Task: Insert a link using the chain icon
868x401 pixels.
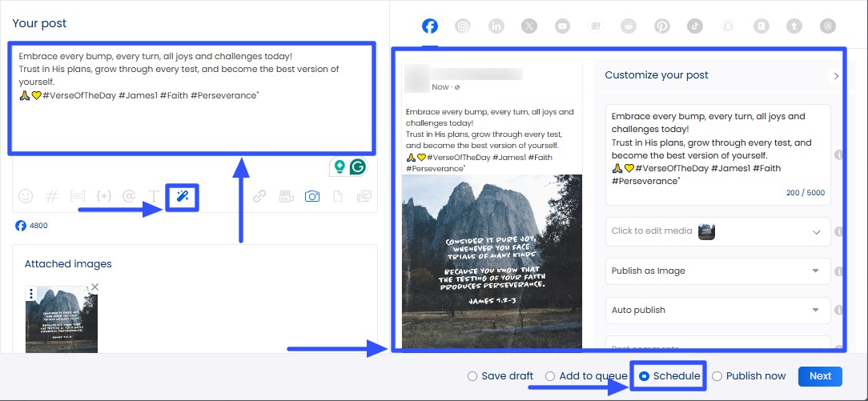Action: coord(259,196)
